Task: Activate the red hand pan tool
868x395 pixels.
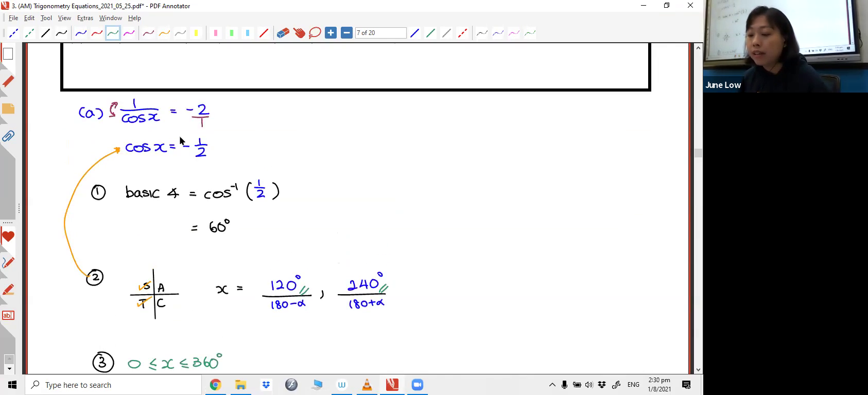Action: click(299, 33)
